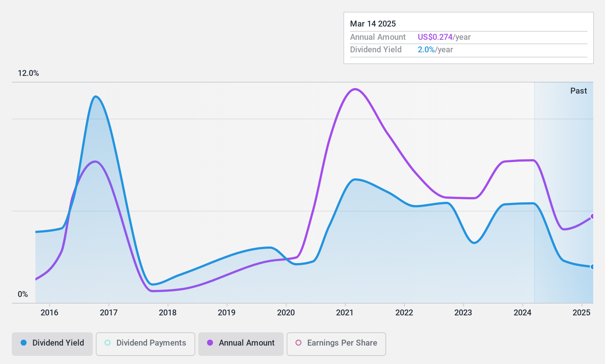This screenshot has width=605, height=364.
Task: Click the purple Annual Amount endpoint marker
Action: (592, 216)
